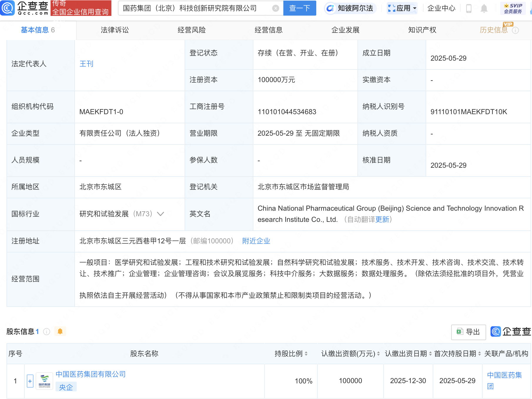Select registration authority 北京市东城区市场监督管理局

(x=303, y=187)
